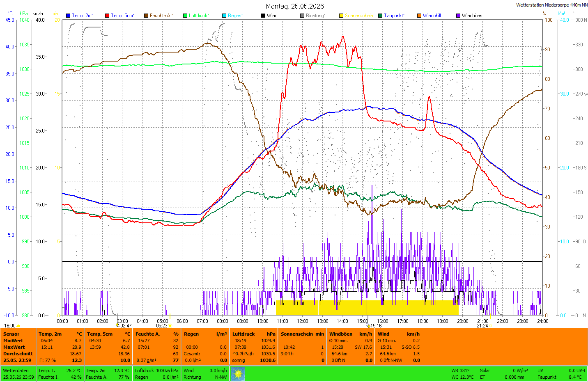588x382 pixels.
Task: Click the gray Richtung legend swatch
Action: (x=302, y=16)
